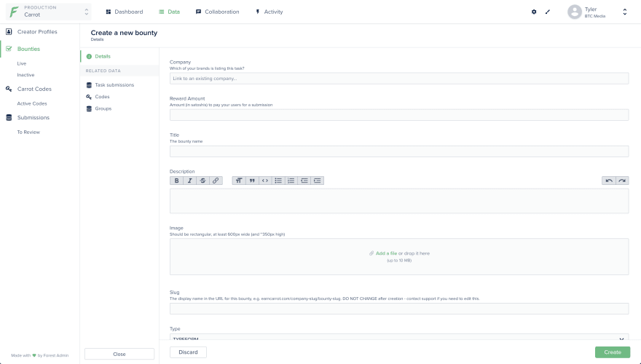Screen dimensions: 641x364
Task: Increase indent level in Description
Action: click(x=318, y=181)
